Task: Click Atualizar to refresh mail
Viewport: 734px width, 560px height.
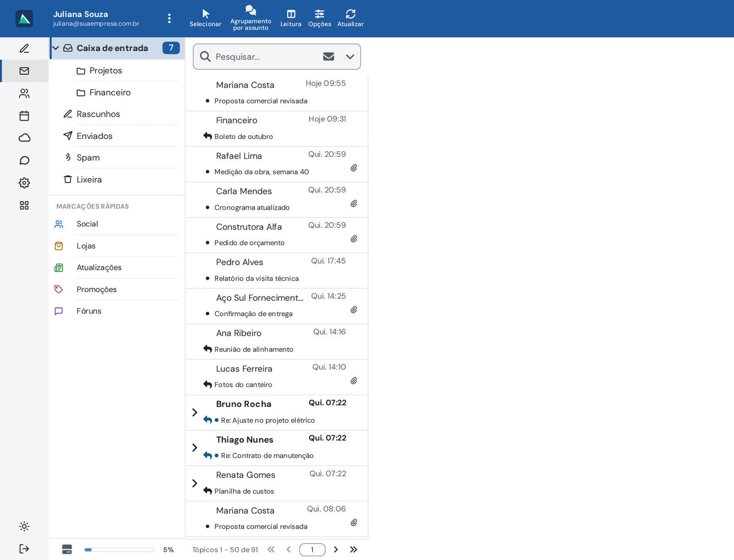Action: click(x=350, y=18)
